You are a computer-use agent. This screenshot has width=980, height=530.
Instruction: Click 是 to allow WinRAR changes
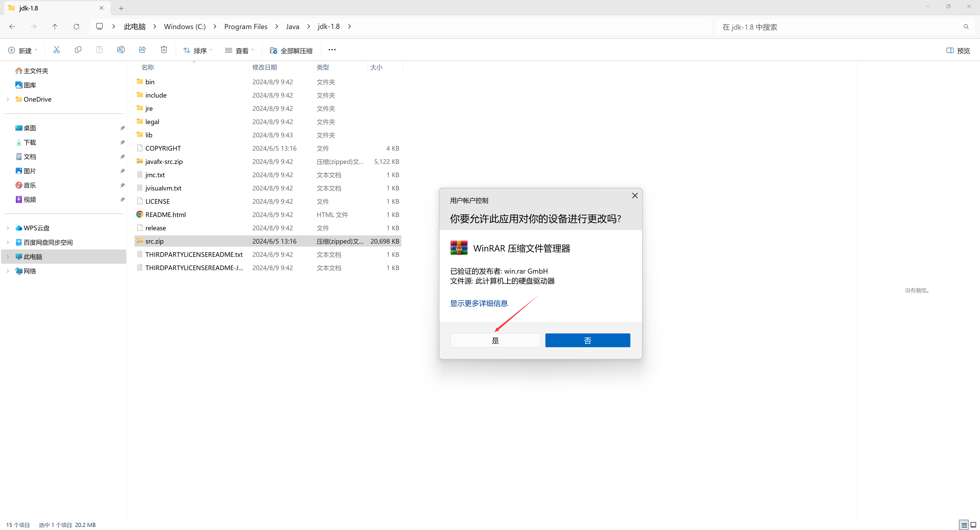(x=495, y=341)
